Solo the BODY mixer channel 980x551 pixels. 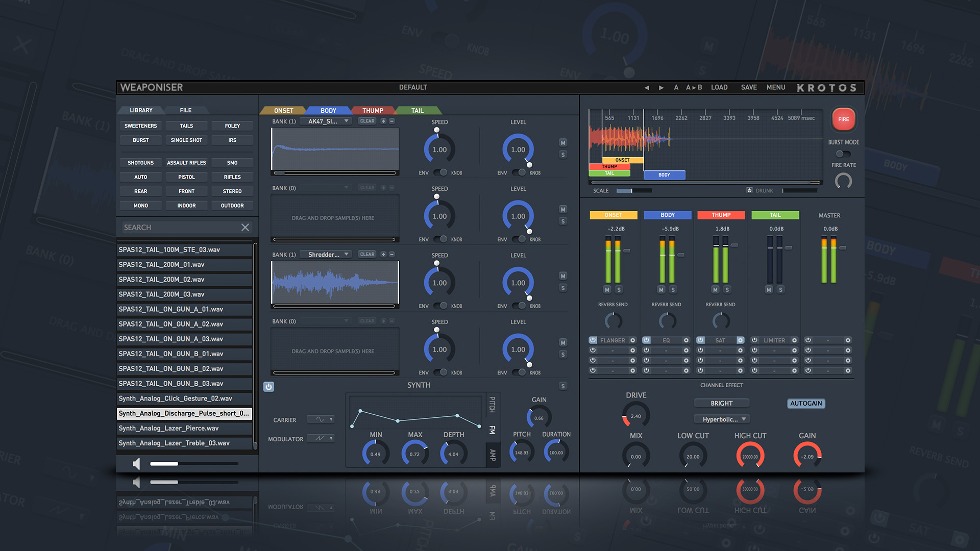point(673,290)
